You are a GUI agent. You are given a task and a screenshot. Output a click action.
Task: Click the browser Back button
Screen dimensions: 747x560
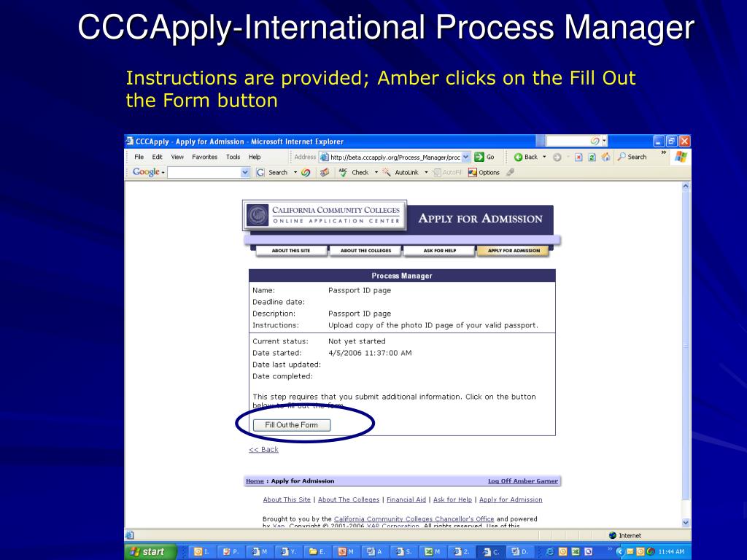pos(526,157)
